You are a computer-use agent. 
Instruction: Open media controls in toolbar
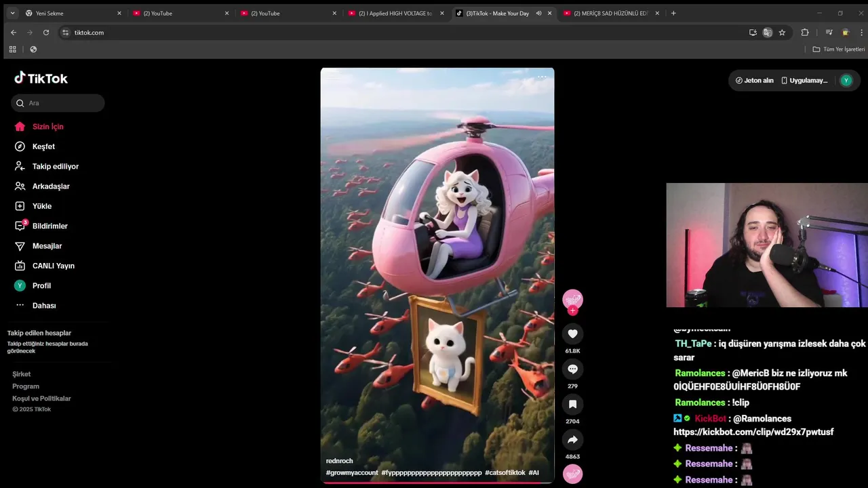[829, 33]
